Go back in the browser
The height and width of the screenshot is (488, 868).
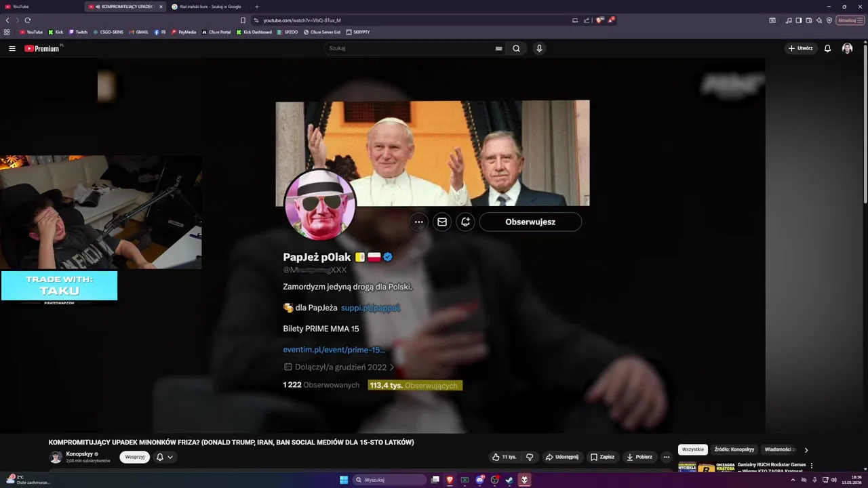(x=7, y=20)
